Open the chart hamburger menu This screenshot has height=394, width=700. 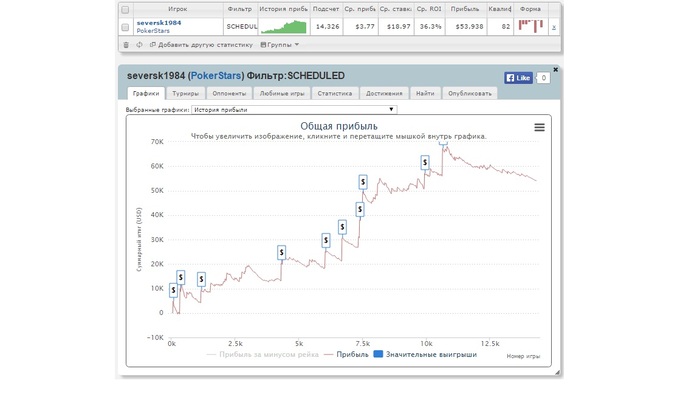tap(539, 128)
